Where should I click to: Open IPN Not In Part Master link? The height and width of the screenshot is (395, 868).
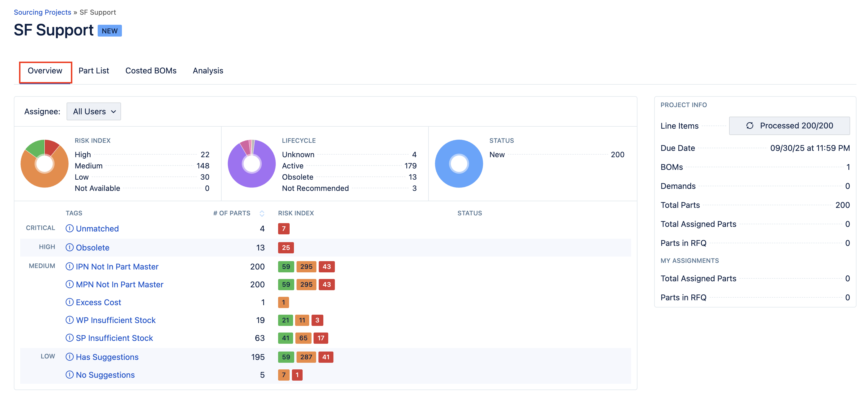point(117,266)
